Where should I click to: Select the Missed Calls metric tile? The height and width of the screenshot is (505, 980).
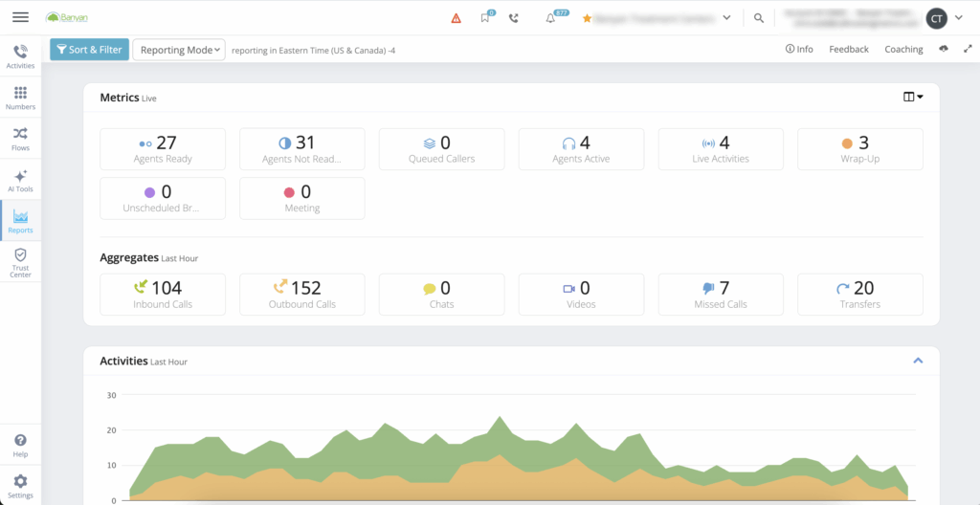pos(721,294)
